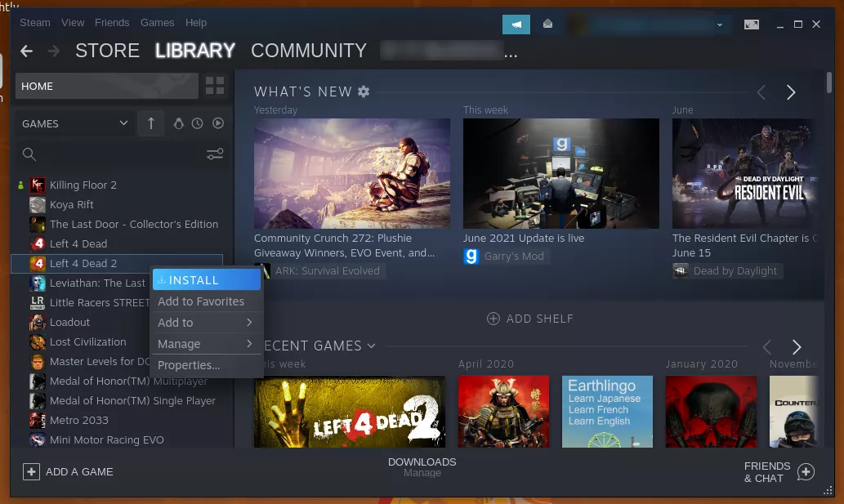Click Little Racers STREET game icon
This screenshot has height=504, width=844.
coord(37,302)
